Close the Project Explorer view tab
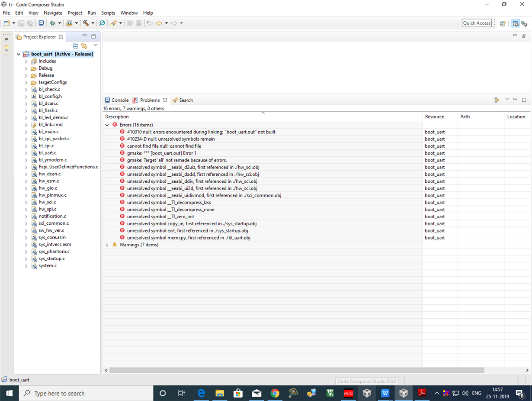 [x=61, y=37]
